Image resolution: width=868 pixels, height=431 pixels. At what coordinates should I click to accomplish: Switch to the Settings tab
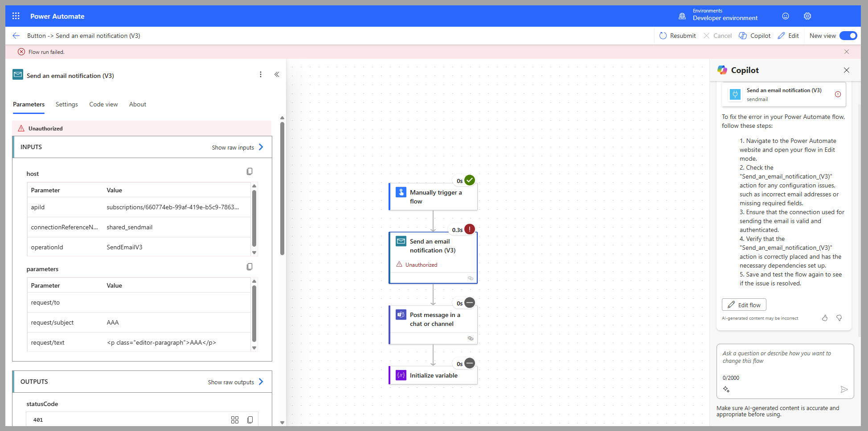67,104
